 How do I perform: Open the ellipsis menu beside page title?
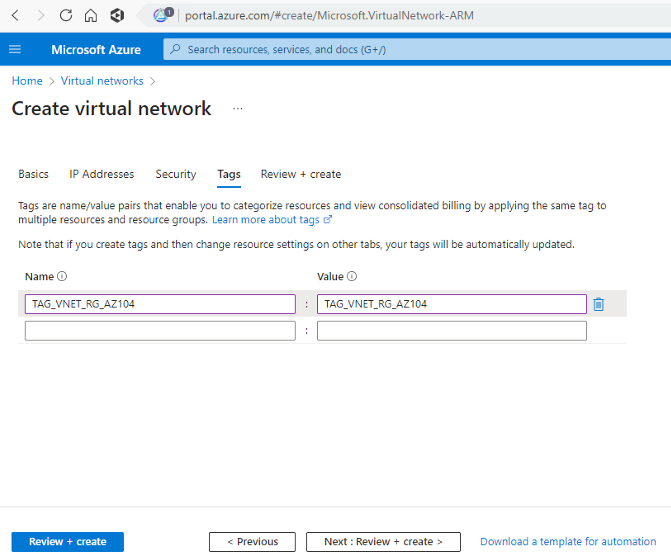(x=238, y=109)
